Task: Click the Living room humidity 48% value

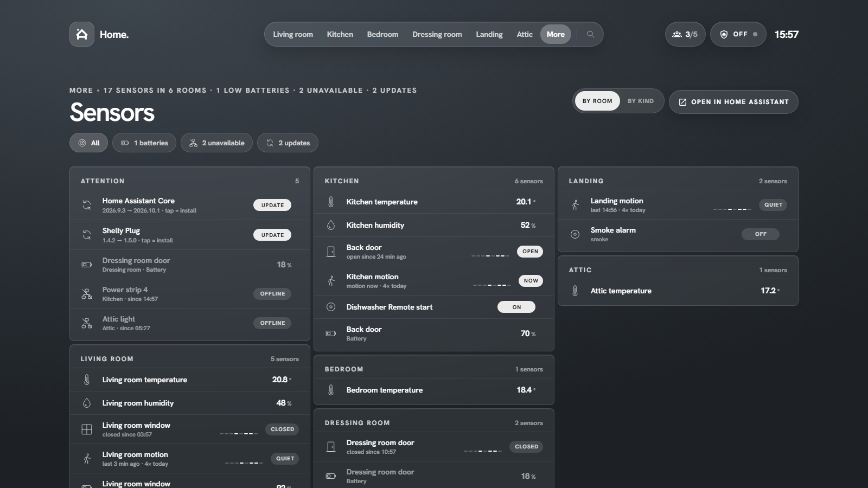Action: click(284, 403)
